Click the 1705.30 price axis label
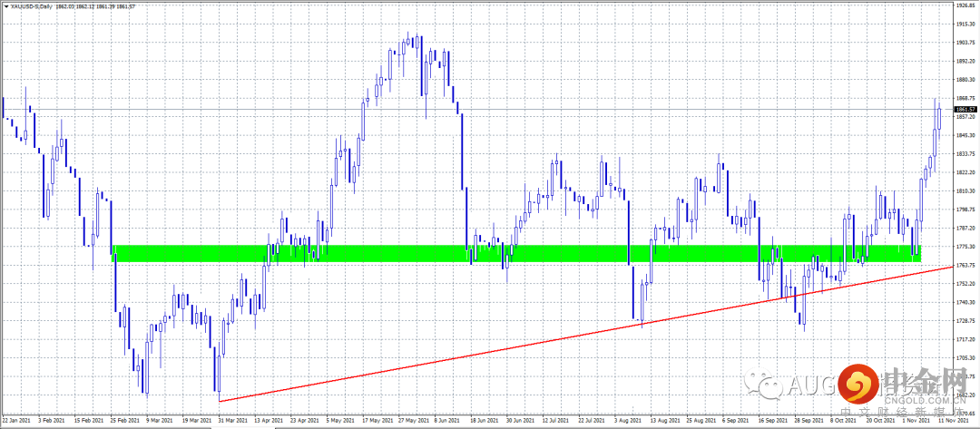Screen dimensions: 980x429 click(966, 358)
